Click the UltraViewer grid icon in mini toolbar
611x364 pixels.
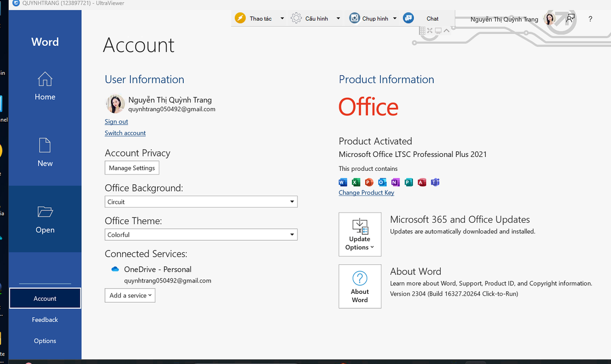point(422,31)
